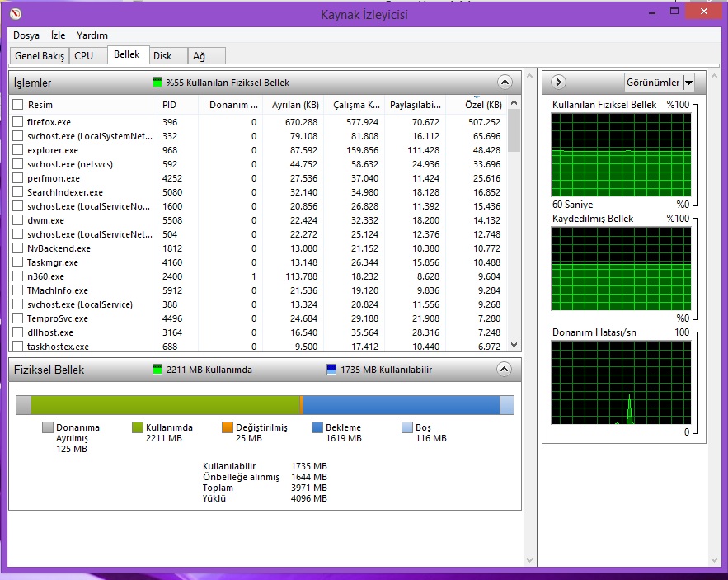Viewport: 728px width, 580px height.
Task: Sort by the PID column header
Action: (177, 105)
